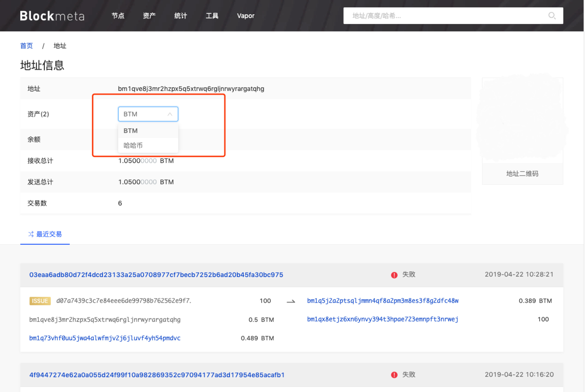The height and width of the screenshot is (392, 585).
Task: Go to the 统计 page
Action: point(181,16)
